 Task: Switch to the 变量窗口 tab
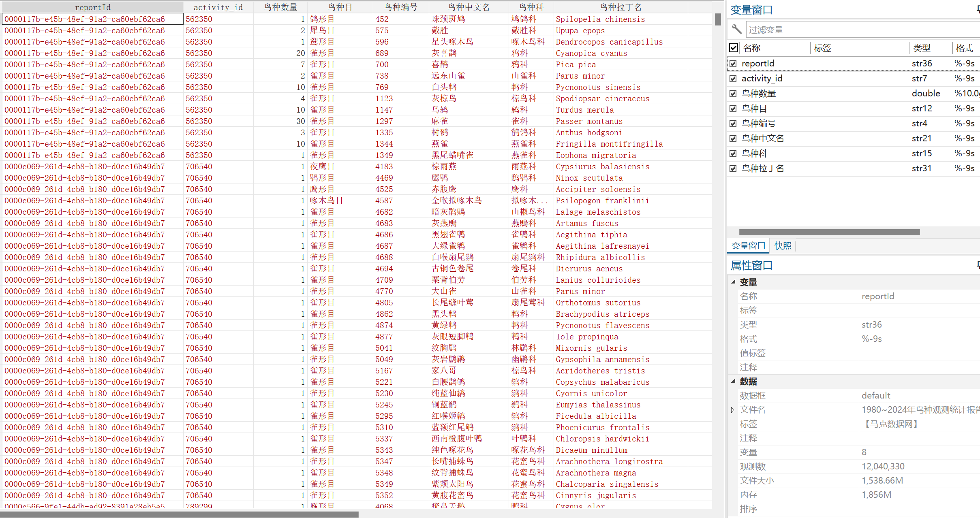(x=748, y=245)
